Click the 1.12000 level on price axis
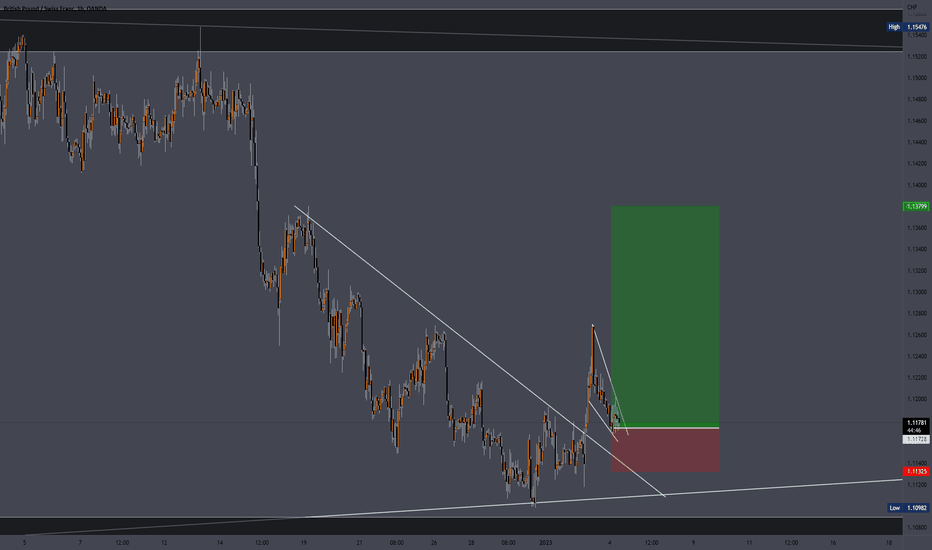 (917, 399)
